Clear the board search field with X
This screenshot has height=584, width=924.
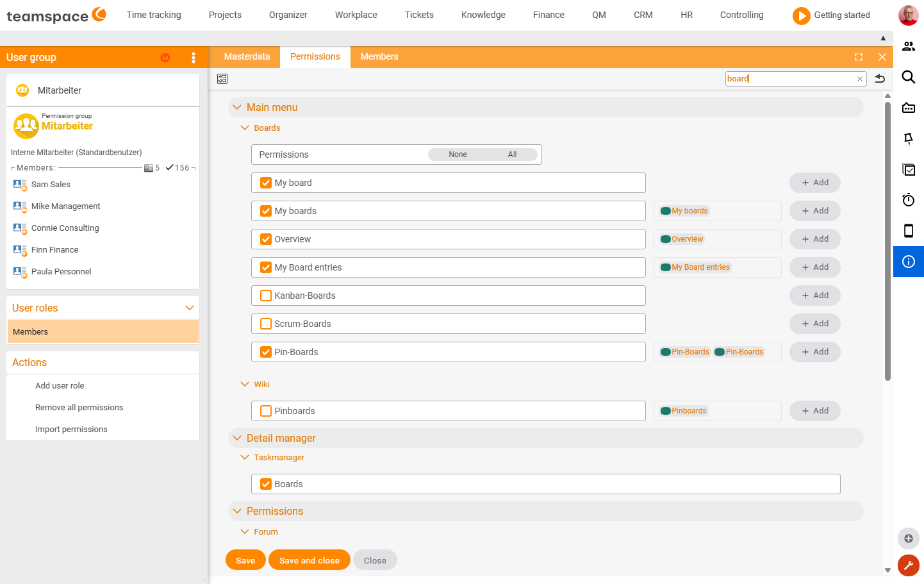pos(860,79)
